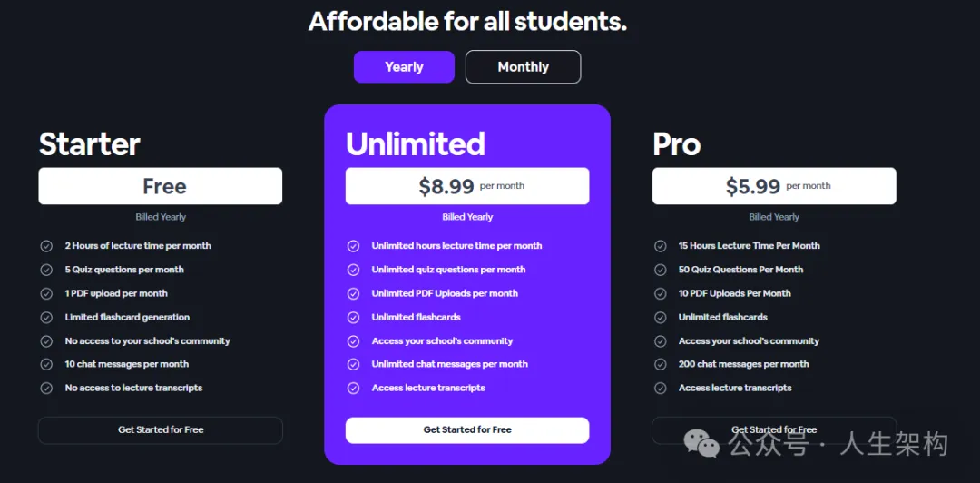Click check icon beside Pro's Access lecture transcripts
The height and width of the screenshot is (483, 980).
(x=660, y=388)
